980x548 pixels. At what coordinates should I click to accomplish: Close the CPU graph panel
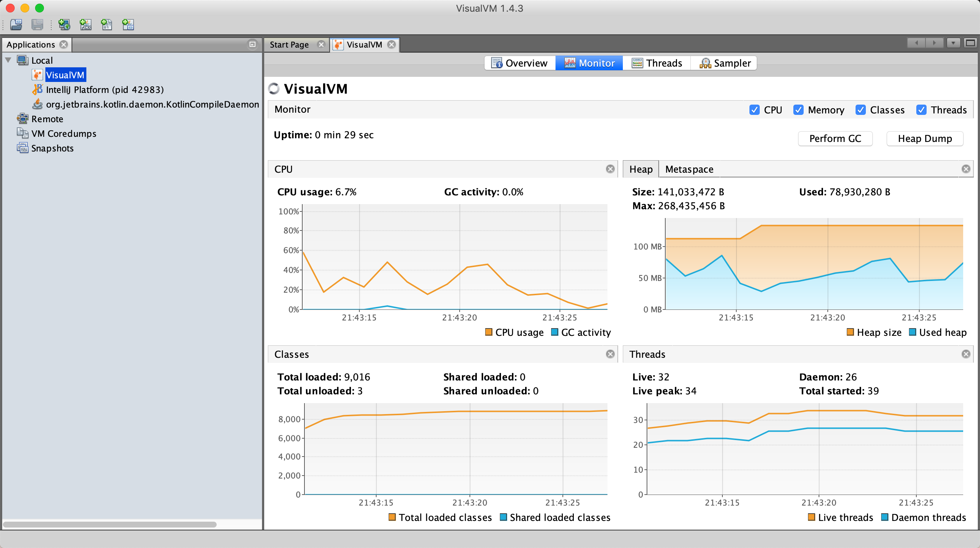[610, 169]
